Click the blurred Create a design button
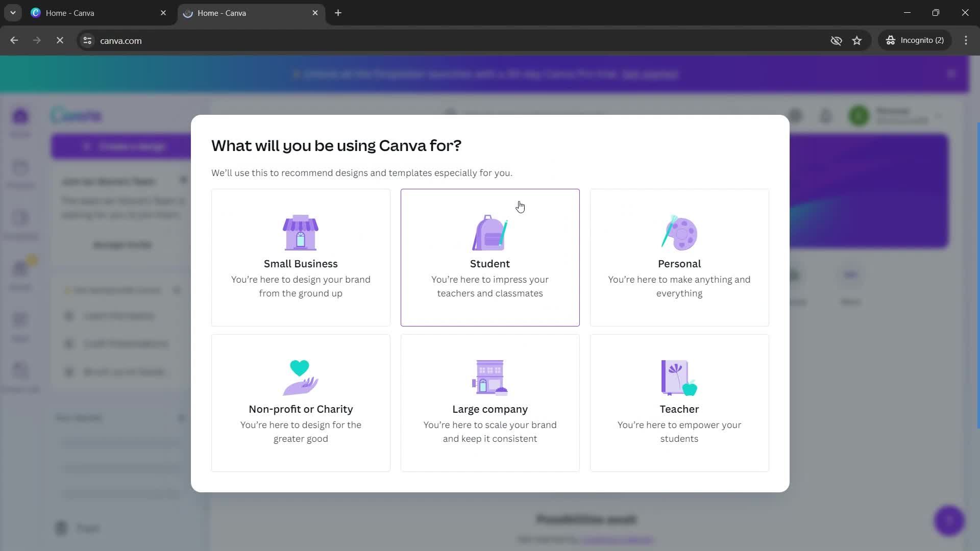The height and width of the screenshot is (551, 980). click(121, 147)
